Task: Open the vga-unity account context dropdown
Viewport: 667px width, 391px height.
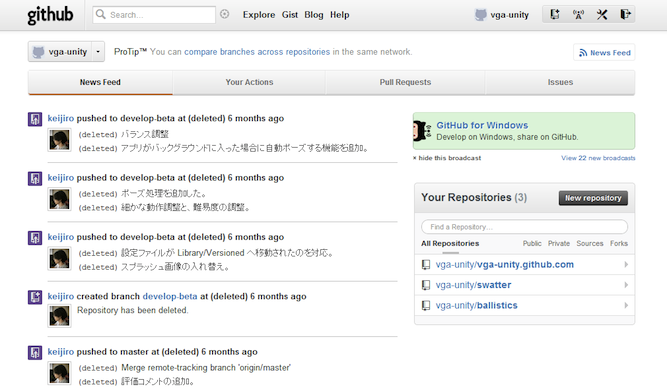Action: 66,52
